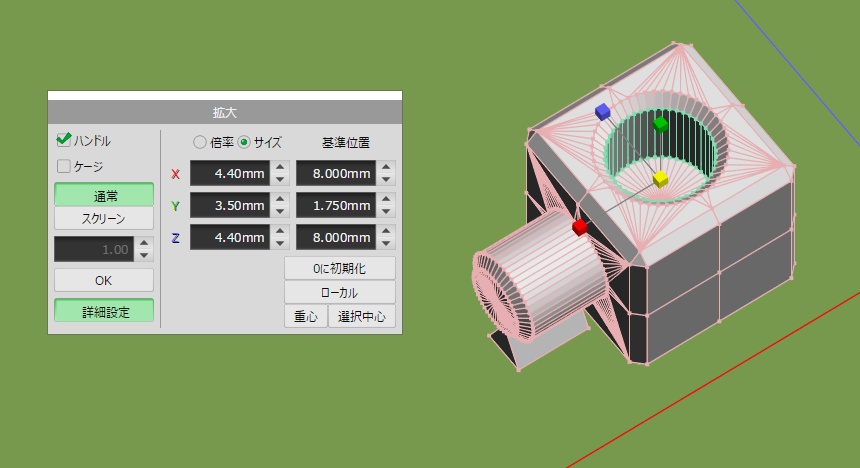Click the Y size field 3.50mm
Viewport: 860px width, 468px height.
tap(230, 205)
